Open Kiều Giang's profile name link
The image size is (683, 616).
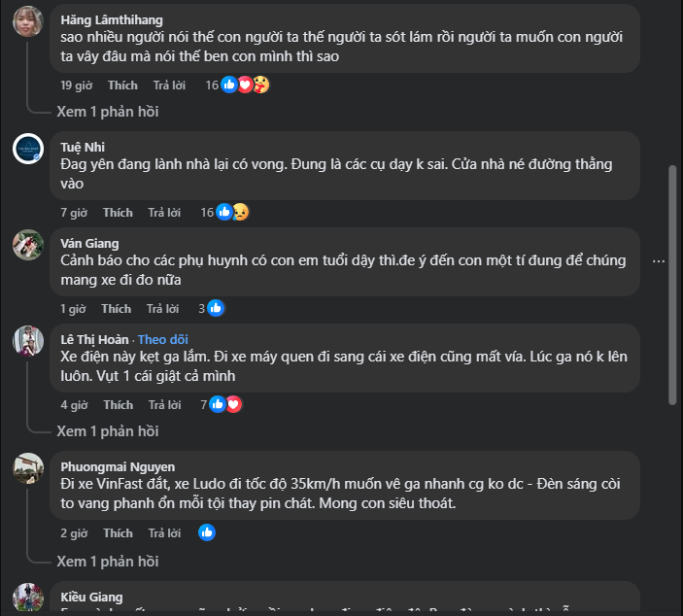(91, 597)
